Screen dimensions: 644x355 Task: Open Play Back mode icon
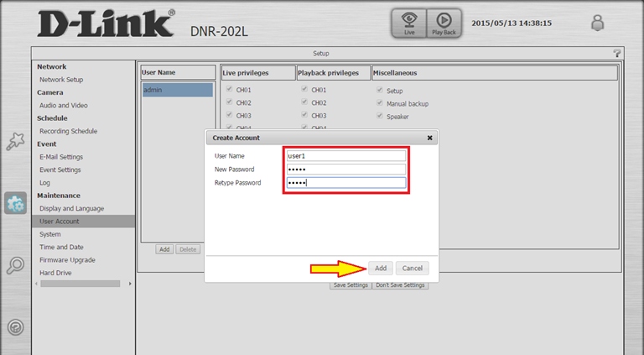pyautogui.click(x=444, y=23)
